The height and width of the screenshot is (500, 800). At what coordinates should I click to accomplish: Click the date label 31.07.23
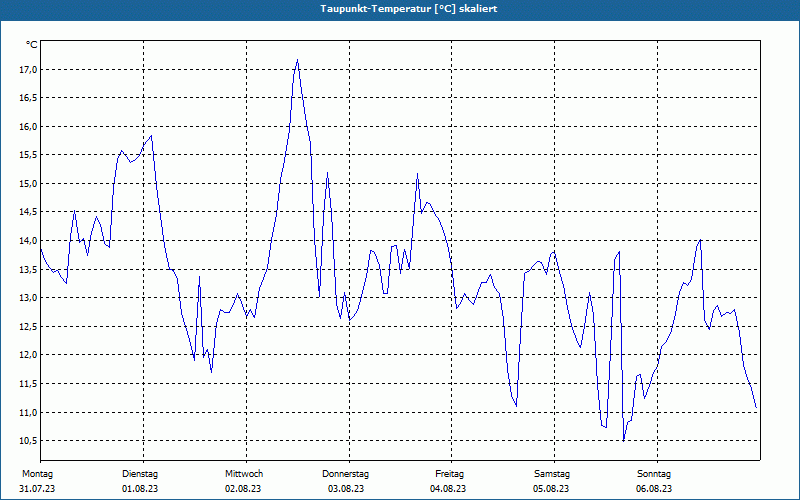click(x=37, y=489)
